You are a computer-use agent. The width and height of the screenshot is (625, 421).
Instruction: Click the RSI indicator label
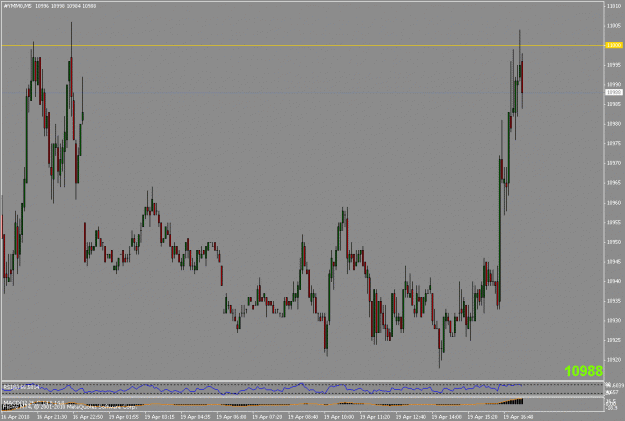click(x=21, y=387)
